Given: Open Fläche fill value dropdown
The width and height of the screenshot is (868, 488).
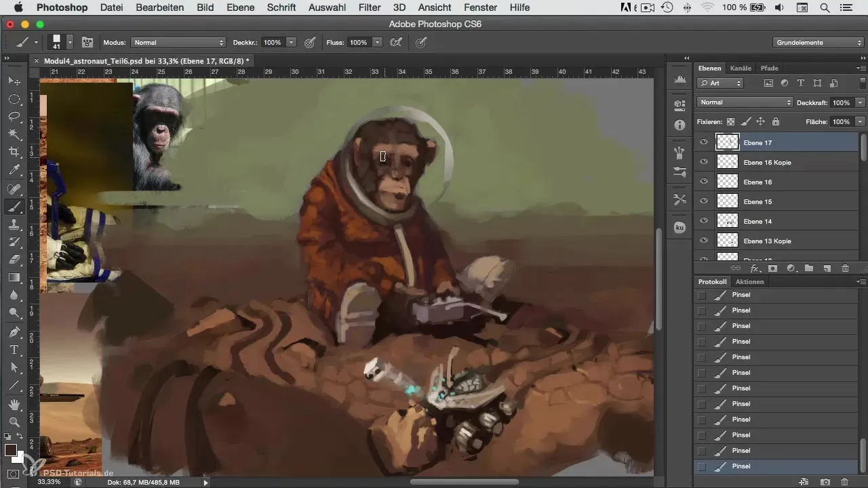Looking at the screenshot, I should point(861,122).
